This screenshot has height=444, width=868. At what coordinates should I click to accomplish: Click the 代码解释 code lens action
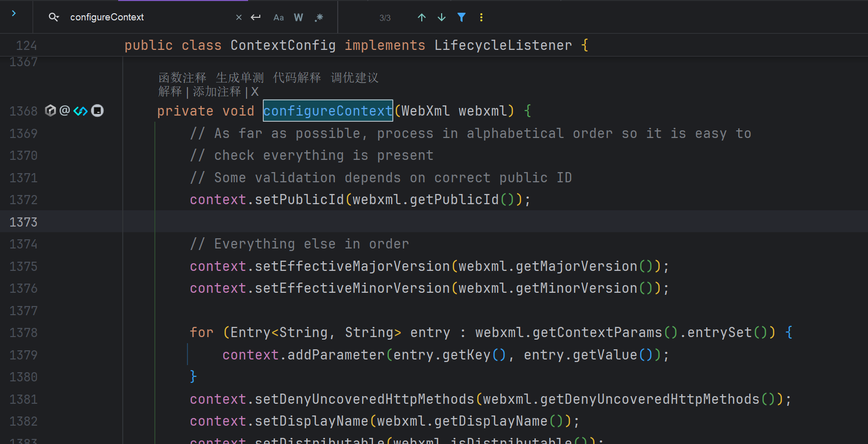point(297,77)
